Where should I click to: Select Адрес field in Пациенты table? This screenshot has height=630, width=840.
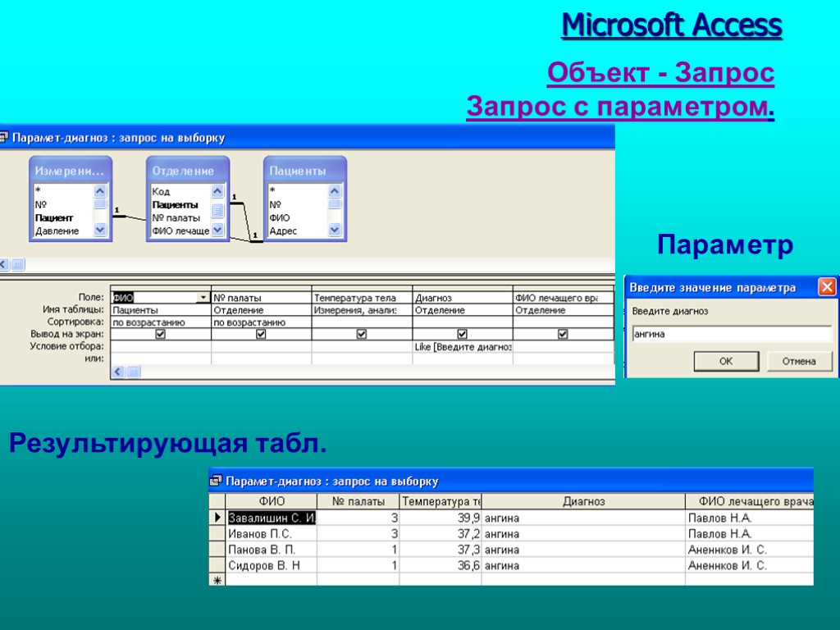pyautogui.click(x=283, y=231)
